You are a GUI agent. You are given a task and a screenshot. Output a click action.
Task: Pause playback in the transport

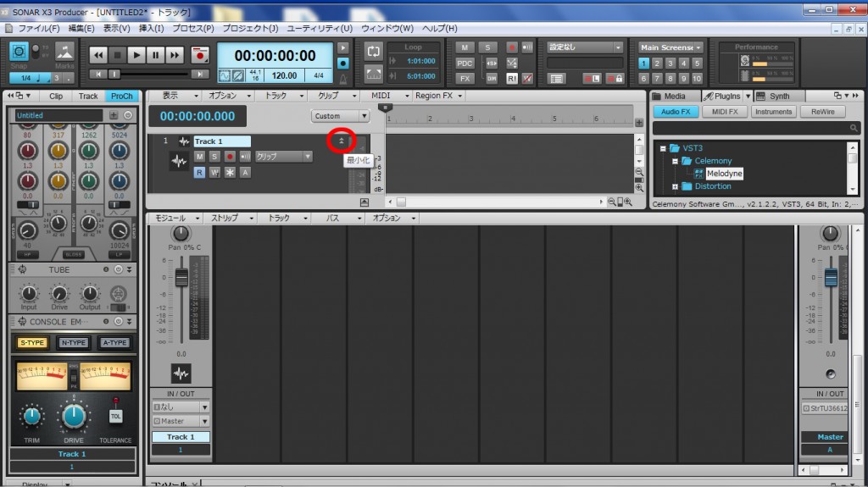tap(156, 55)
